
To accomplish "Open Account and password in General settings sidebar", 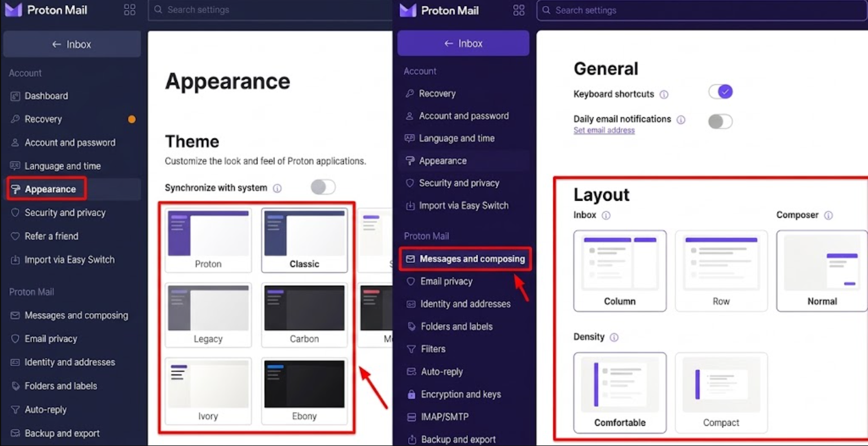I will point(463,116).
